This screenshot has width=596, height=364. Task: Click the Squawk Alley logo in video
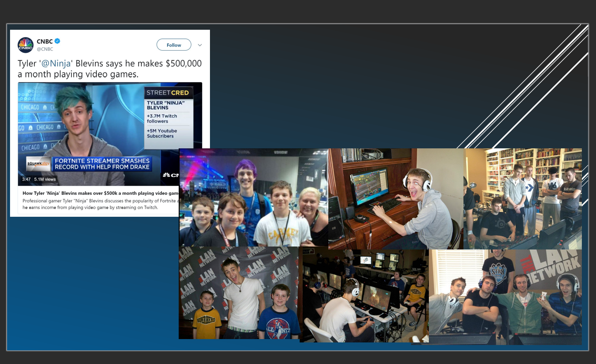pyautogui.click(x=38, y=164)
